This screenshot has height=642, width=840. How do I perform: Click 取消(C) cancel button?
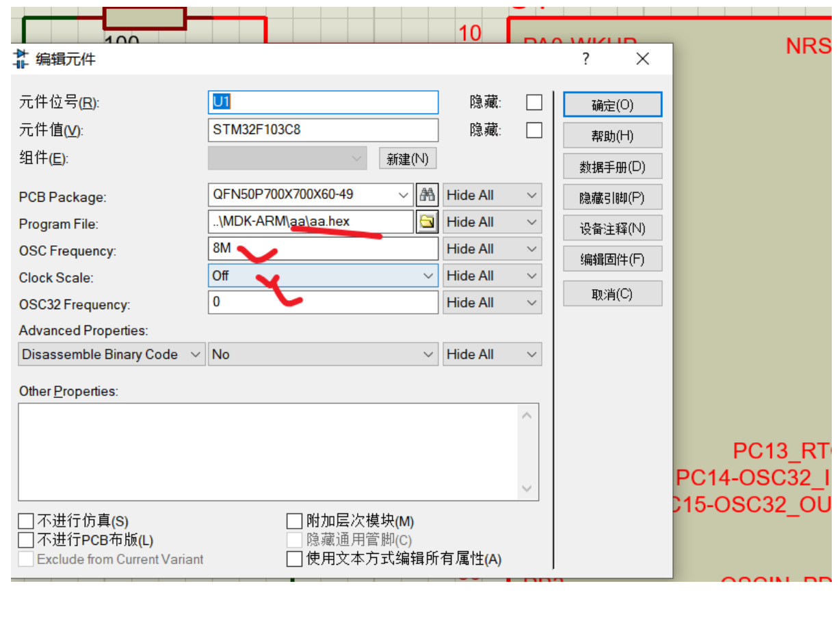pos(612,294)
